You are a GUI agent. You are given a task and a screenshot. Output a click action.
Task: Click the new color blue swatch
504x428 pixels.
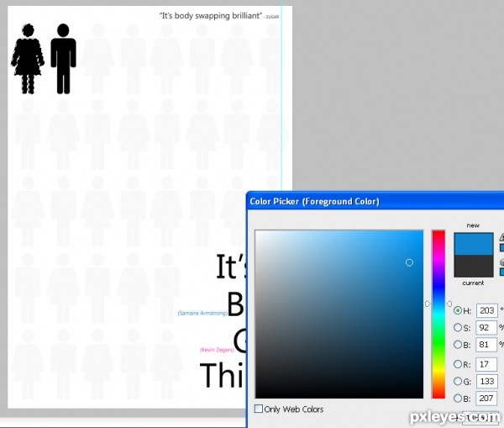(474, 244)
